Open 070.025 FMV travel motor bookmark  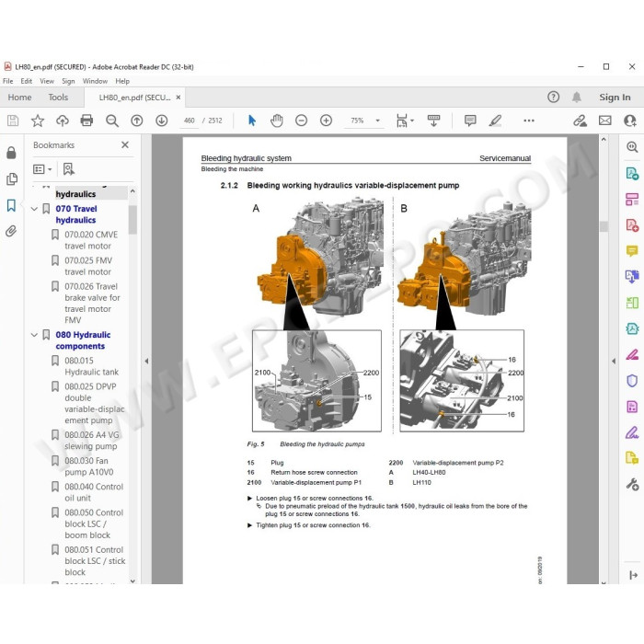[88, 266]
